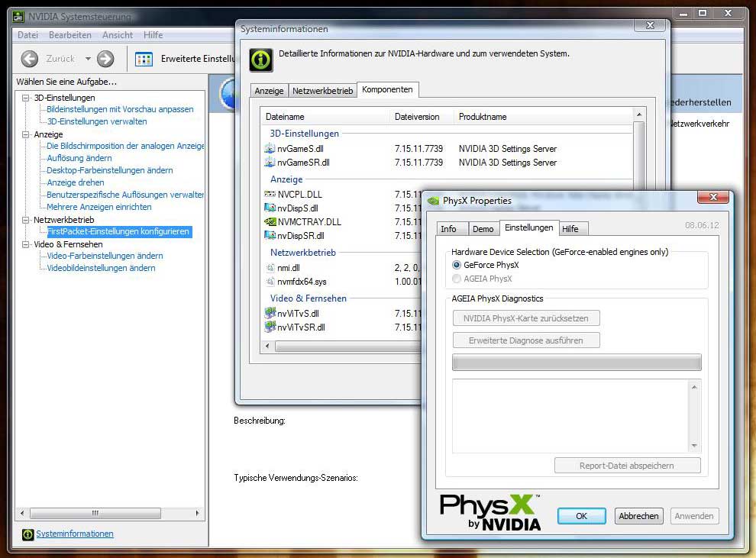Click the Anwenden button

(694, 516)
